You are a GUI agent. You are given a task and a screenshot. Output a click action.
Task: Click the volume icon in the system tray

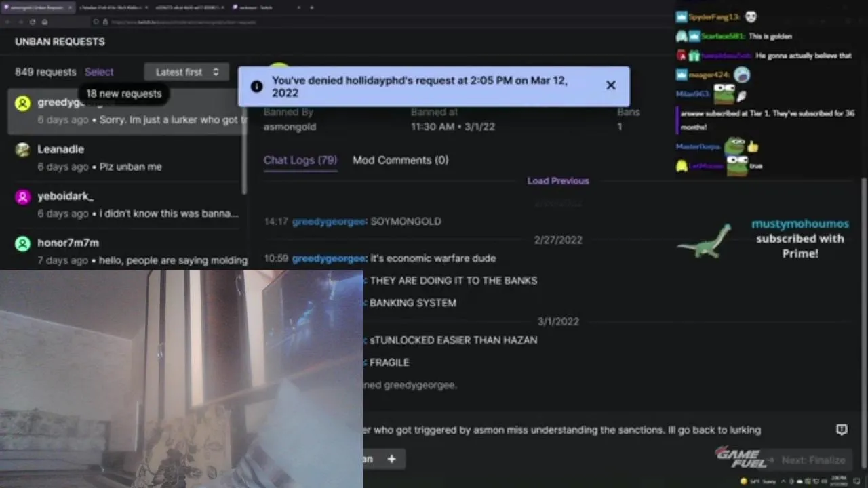coord(825,481)
